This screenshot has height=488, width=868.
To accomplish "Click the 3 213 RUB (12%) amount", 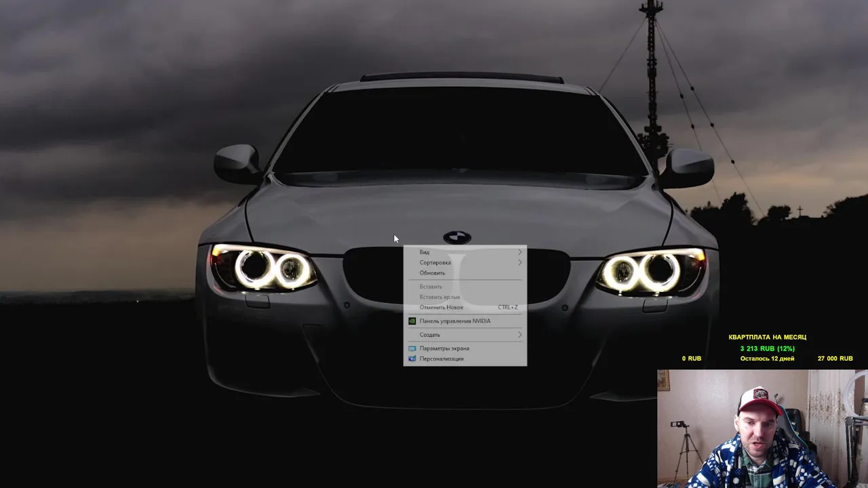I will (x=767, y=348).
